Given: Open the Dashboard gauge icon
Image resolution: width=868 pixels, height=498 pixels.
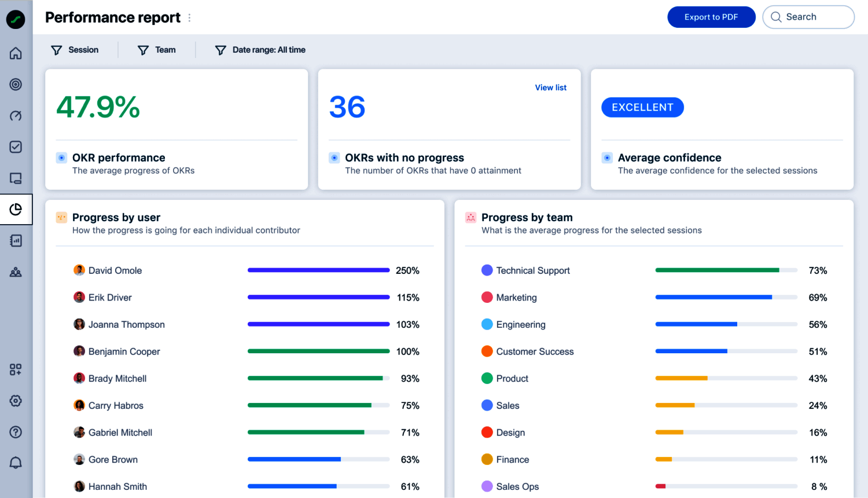Looking at the screenshot, I should (x=16, y=115).
